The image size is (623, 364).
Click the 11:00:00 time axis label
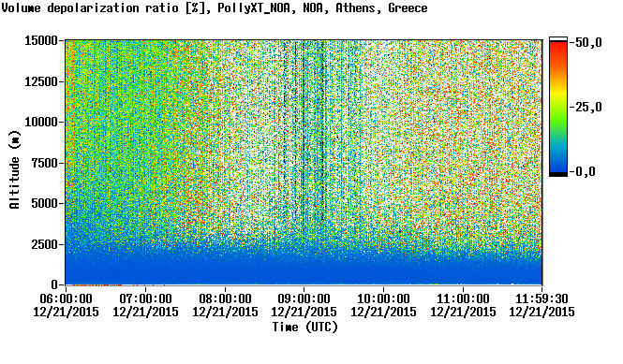click(x=463, y=298)
